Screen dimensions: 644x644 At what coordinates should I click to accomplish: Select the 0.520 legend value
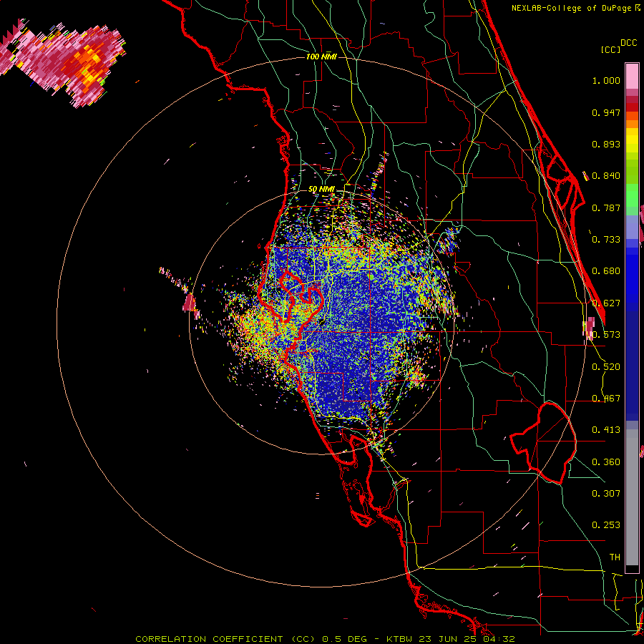pos(606,367)
